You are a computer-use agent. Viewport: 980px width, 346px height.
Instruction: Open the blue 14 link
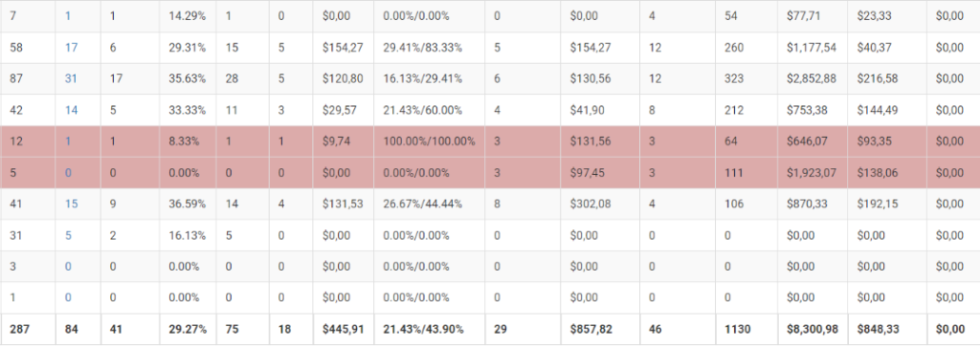(71, 110)
